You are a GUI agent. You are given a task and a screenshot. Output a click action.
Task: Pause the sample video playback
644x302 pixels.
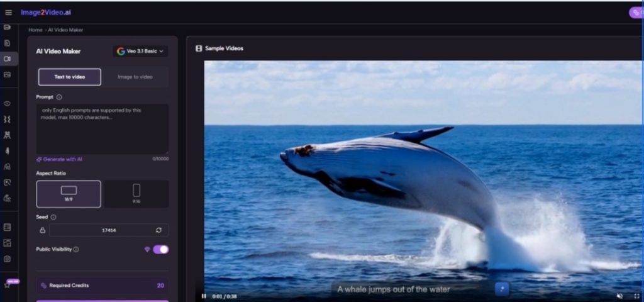click(204, 296)
